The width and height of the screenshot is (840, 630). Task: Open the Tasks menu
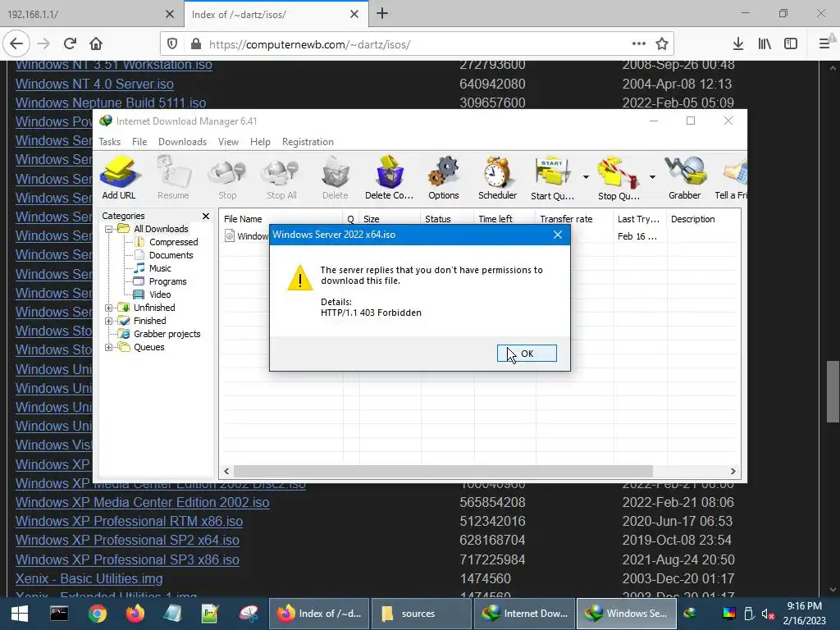coord(109,141)
